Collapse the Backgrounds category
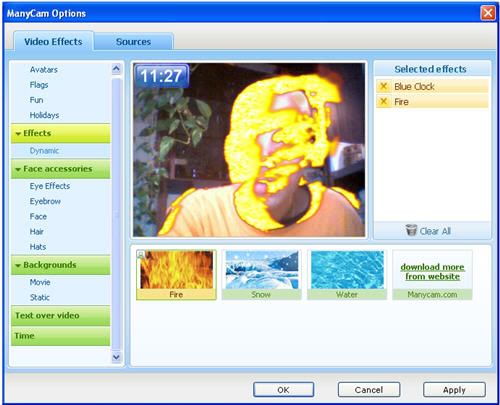 tap(18, 265)
